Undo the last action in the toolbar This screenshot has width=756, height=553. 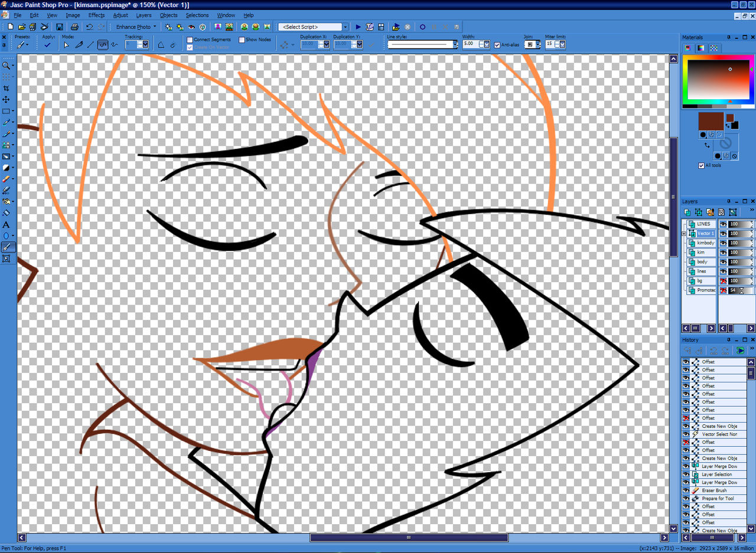point(89,27)
